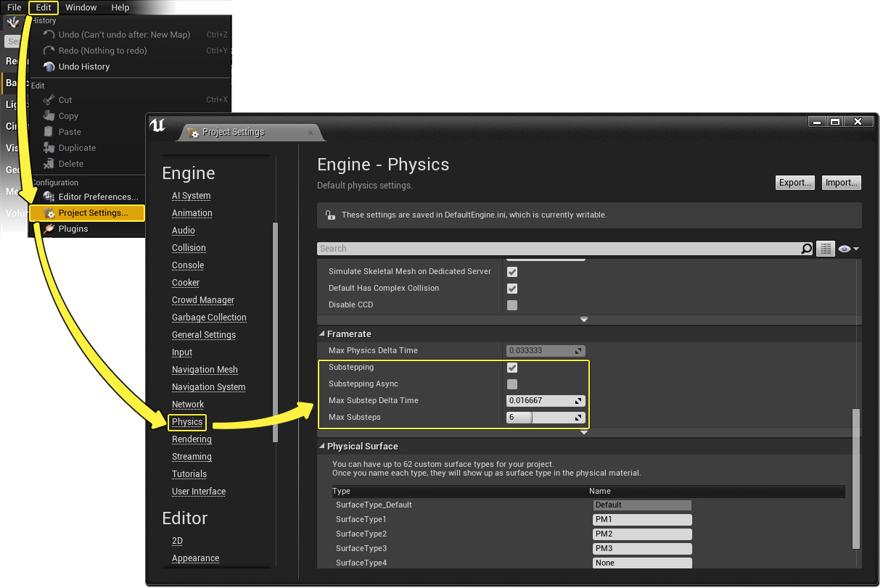Click the lock icon beside DefaultEngine.ini notice
Image resolution: width=883 pixels, height=588 pixels.
click(330, 215)
